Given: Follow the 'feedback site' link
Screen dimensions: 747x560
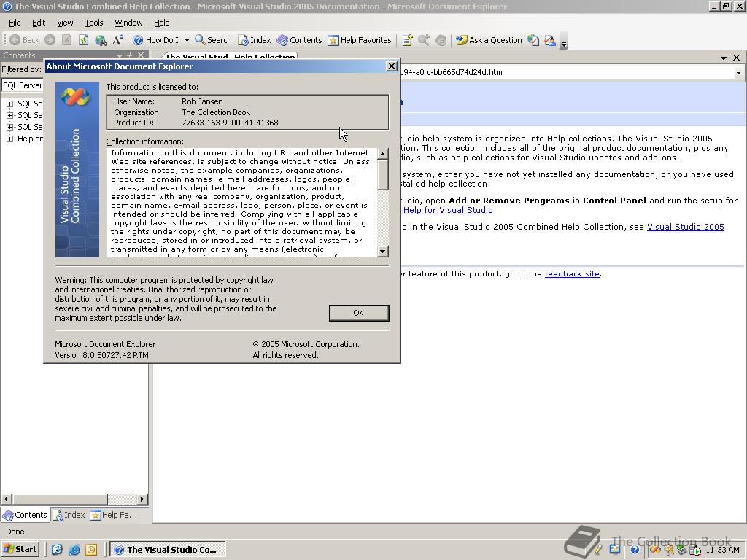Looking at the screenshot, I should [572, 274].
